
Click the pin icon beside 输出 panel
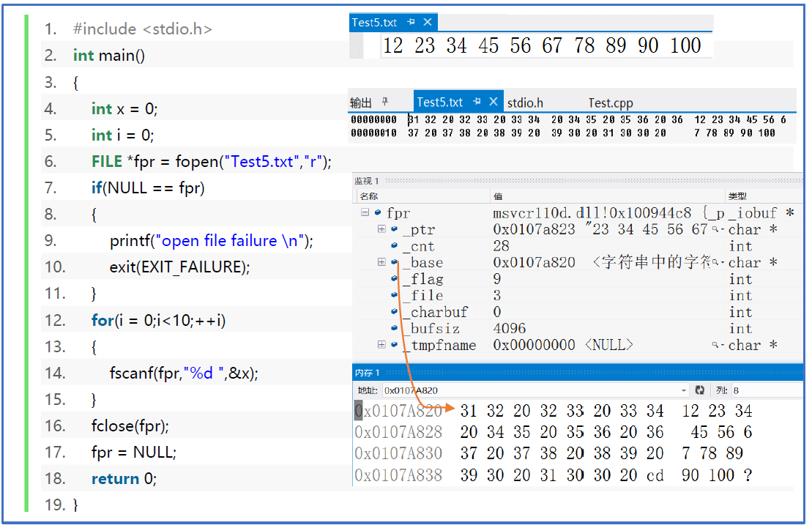386,103
